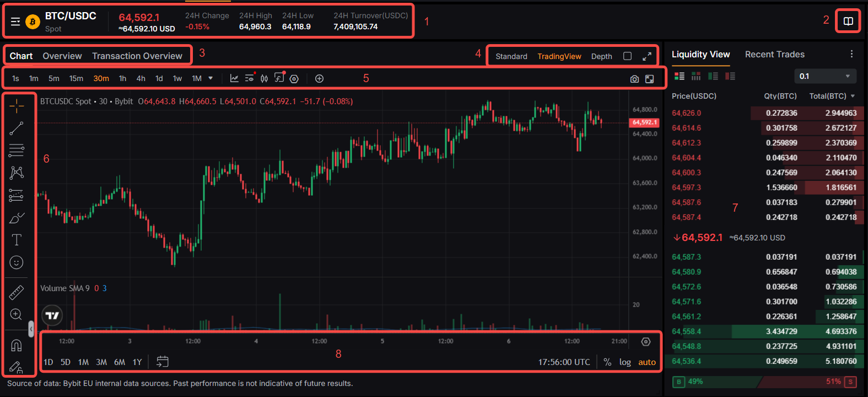Click the bid price 64,558.4 row
The height and width of the screenshot is (397, 868).
click(x=764, y=331)
